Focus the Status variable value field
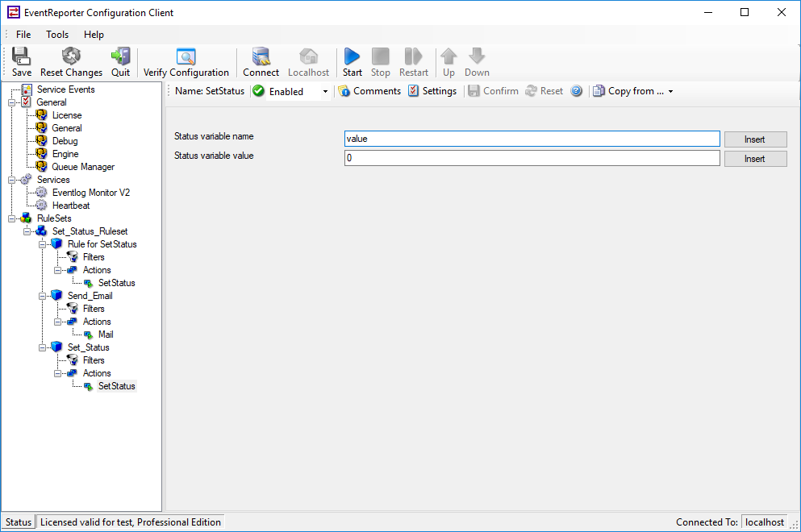 pyautogui.click(x=532, y=158)
